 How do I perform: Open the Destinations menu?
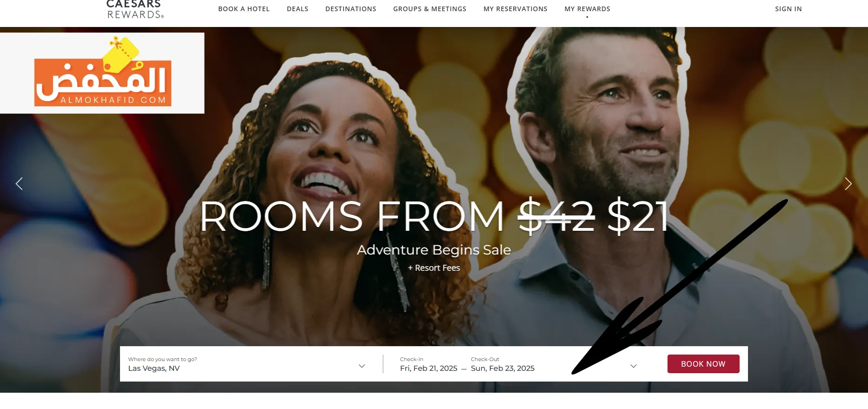point(351,9)
